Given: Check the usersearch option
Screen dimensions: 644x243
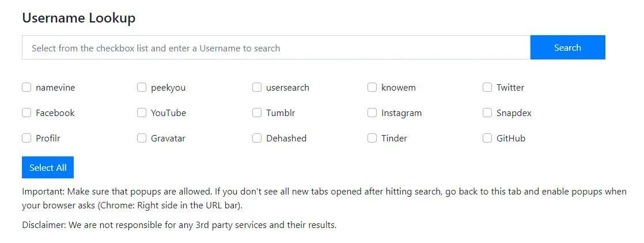Looking at the screenshot, I should point(257,88).
